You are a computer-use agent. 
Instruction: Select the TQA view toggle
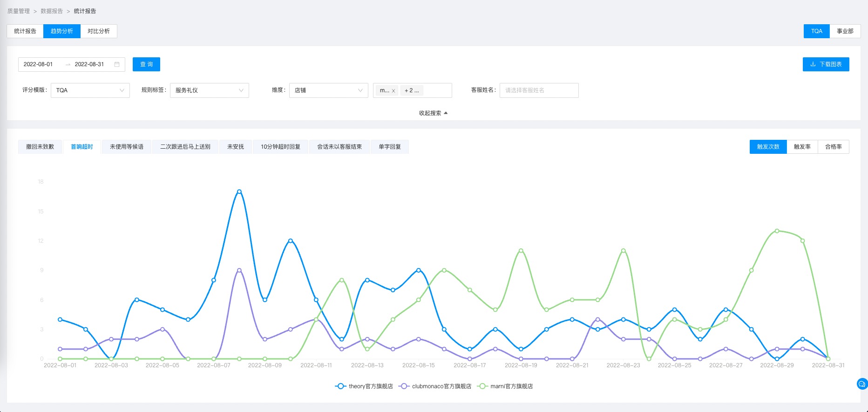pos(817,31)
